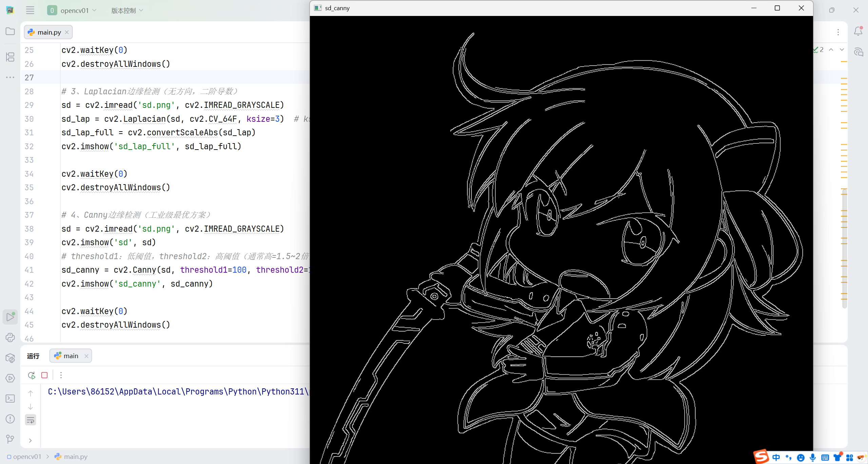868x464 pixels.
Task: Open the hamburger main menu
Action: (30, 10)
